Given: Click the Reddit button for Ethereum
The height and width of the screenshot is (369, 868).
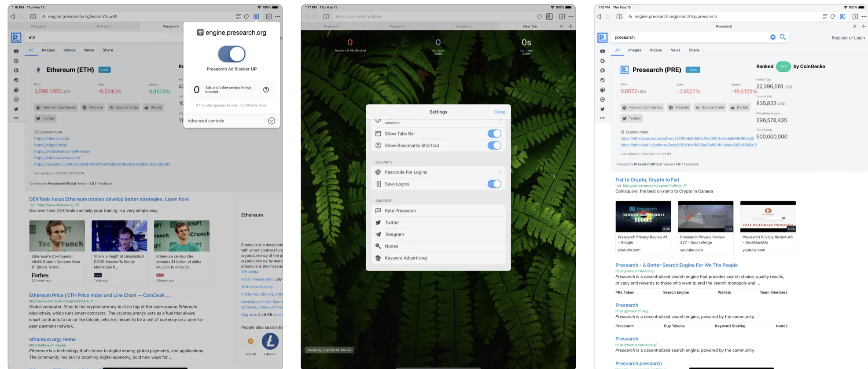Looking at the screenshot, I should pyautogui.click(x=154, y=107).
